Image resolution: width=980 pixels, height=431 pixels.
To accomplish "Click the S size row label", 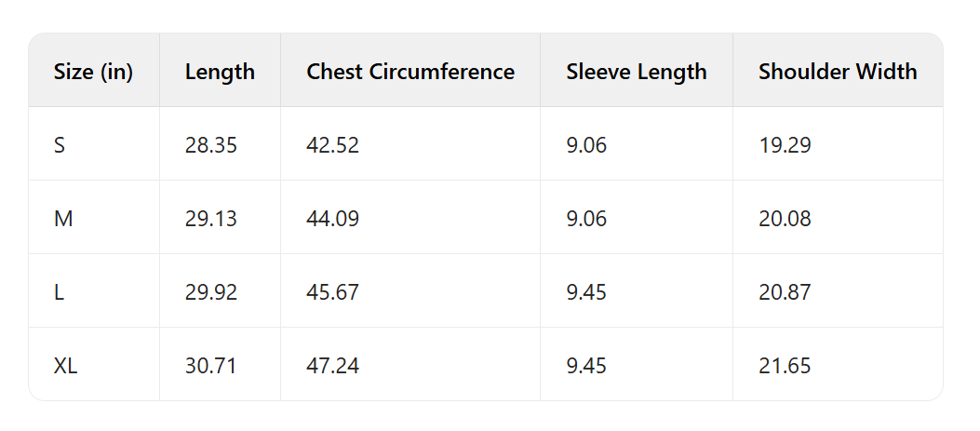I will (60, 145).
